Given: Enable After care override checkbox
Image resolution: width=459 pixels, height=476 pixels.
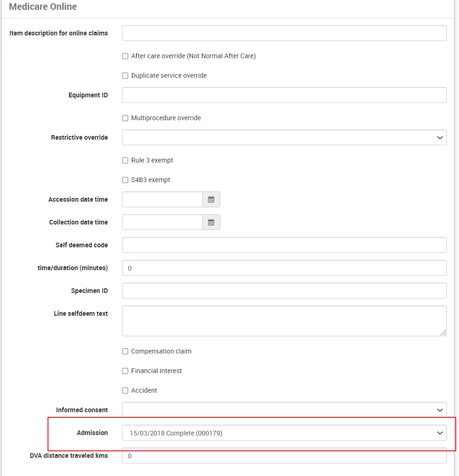Looking at the screenshot, I should click(x=125, y=56).
